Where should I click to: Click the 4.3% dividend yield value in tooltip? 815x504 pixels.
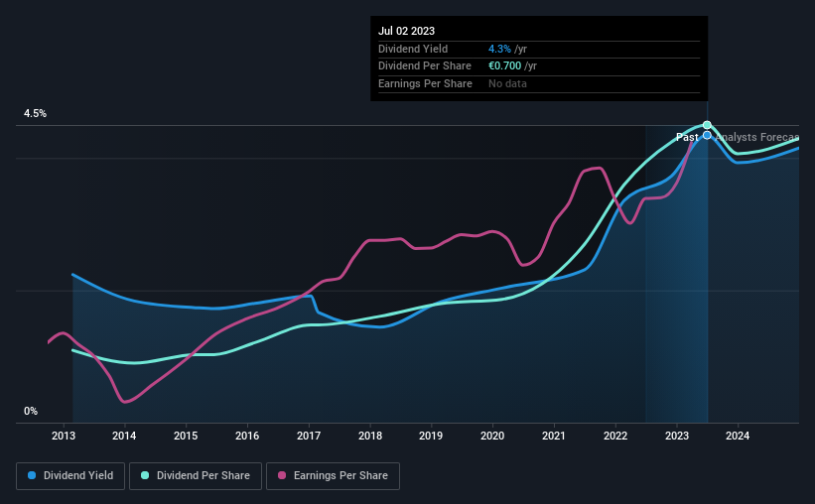pyautogui.click(x=499, y=49)
